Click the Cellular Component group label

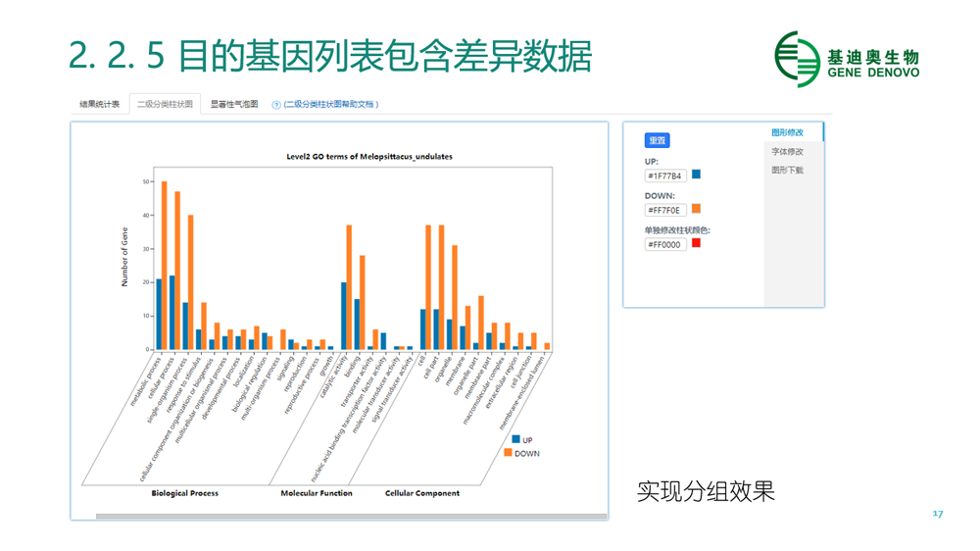422,493
